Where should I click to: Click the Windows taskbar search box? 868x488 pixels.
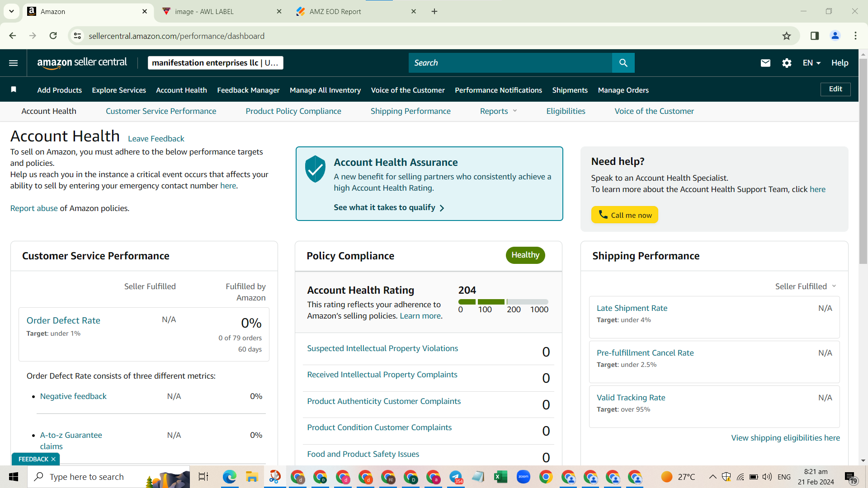click(x=108, y=477)
